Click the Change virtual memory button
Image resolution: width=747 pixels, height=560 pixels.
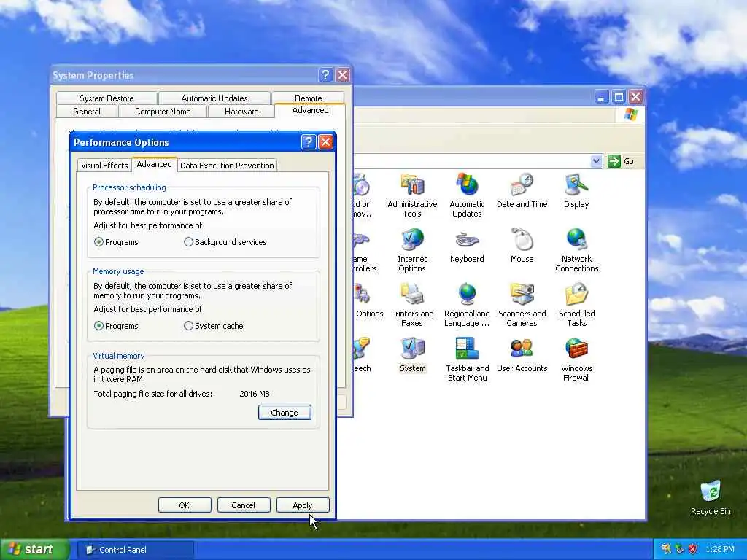point(285,413)
